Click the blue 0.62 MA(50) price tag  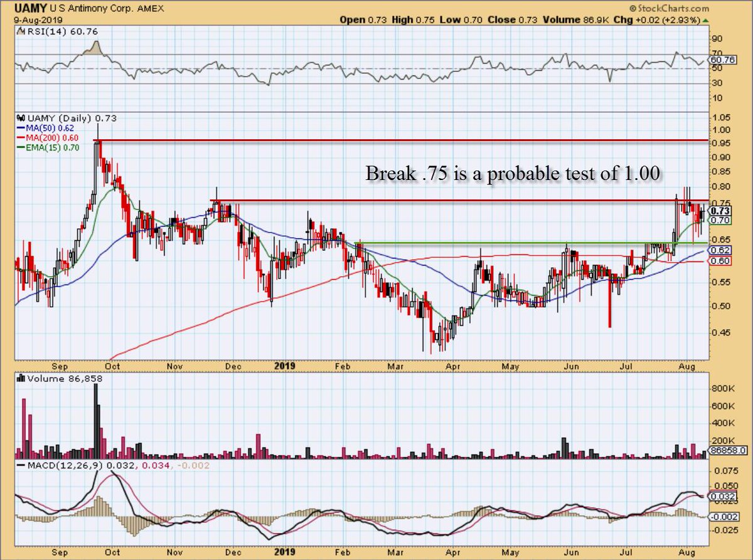click(x=721, y=250)
